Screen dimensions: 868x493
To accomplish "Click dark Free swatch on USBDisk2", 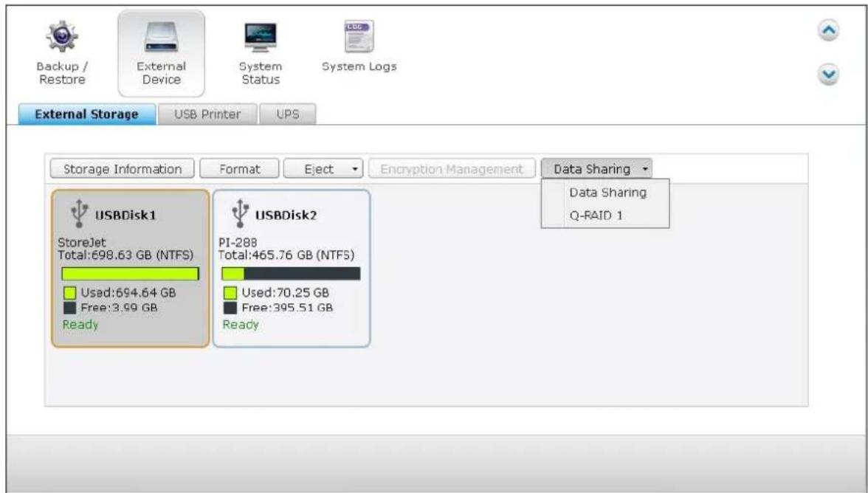I will [x=230, y=308].
